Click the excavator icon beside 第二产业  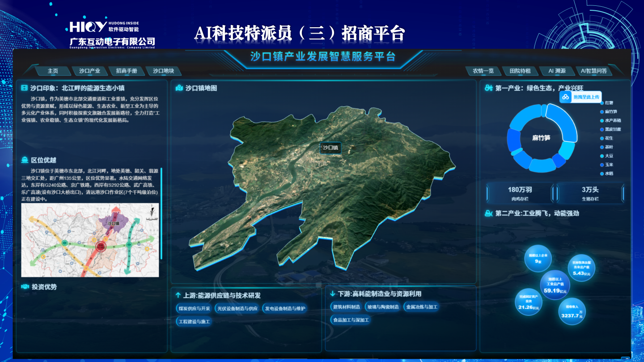(x=488, y=213)
